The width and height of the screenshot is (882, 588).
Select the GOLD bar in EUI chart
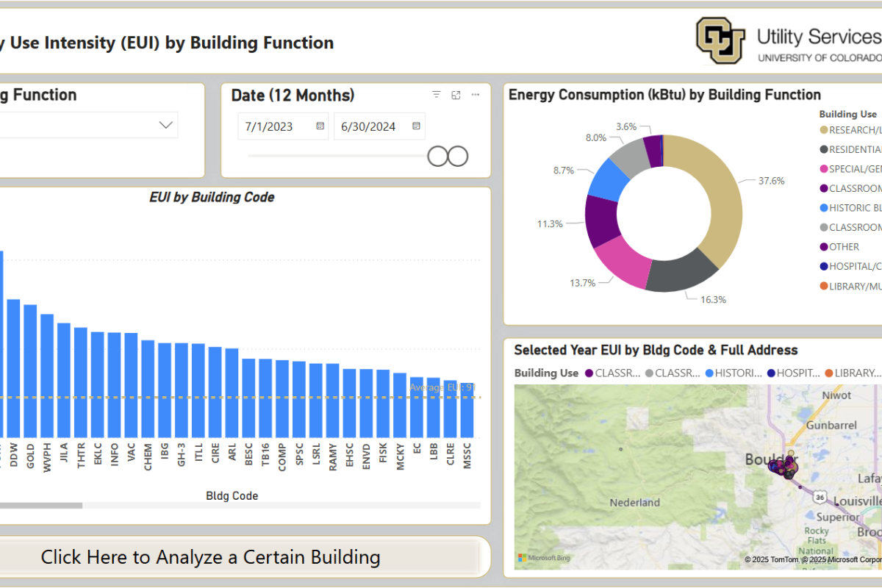pos(30,372)
